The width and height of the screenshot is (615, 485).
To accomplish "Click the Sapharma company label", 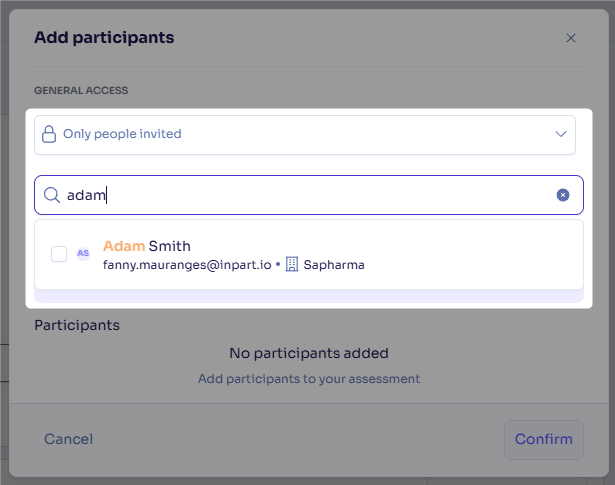I will coord(334,265).
